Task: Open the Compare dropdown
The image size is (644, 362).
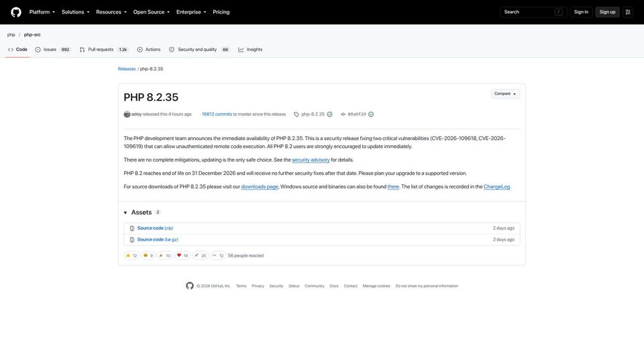Action: [x=505, y=94]
